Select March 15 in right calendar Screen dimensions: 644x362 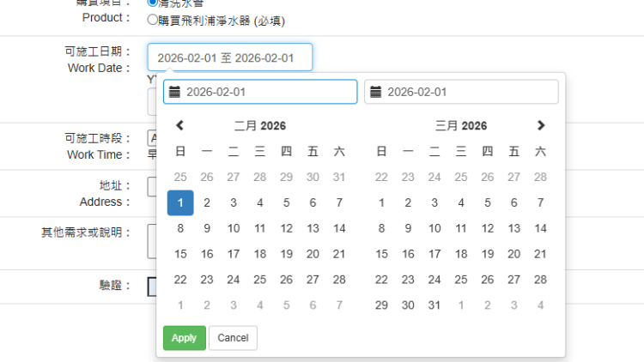pos(381,254)
